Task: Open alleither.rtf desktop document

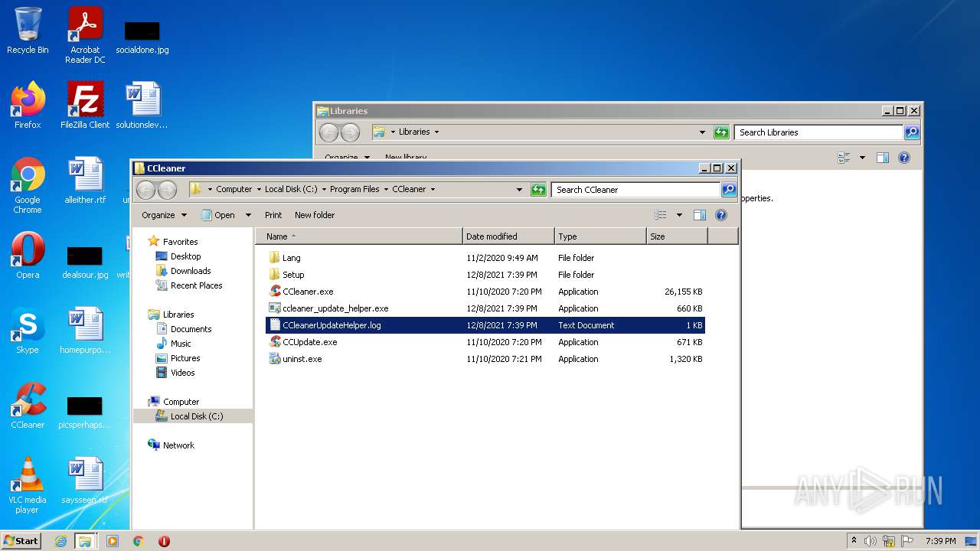Action: (85, 181)
